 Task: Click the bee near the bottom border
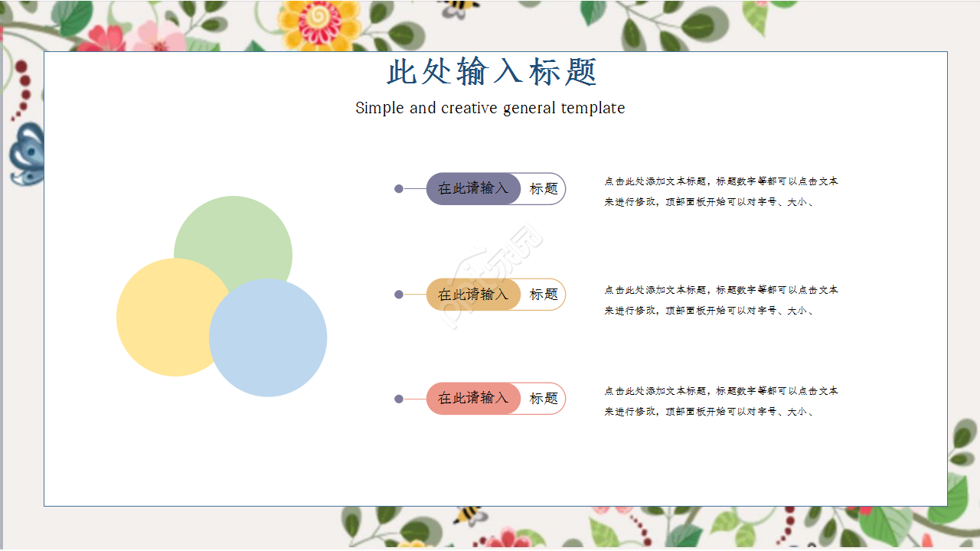tap(469, 516)
